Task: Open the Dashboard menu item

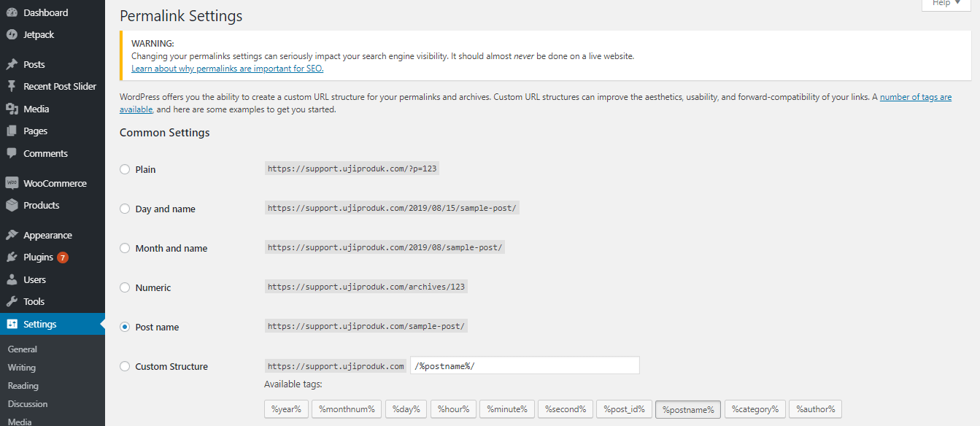Action: (53, 12)
